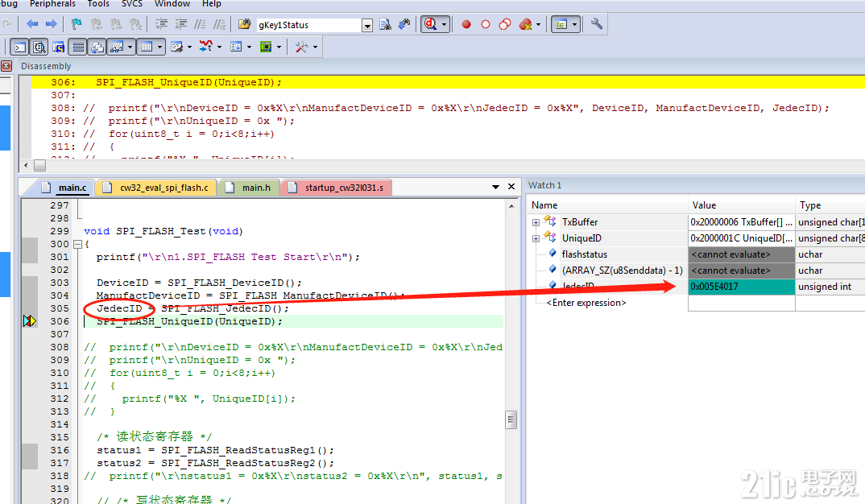This screenshot has width=865, height=504.
Task: Toggle the debug session start/stop button
Action: tap(431, 24)
